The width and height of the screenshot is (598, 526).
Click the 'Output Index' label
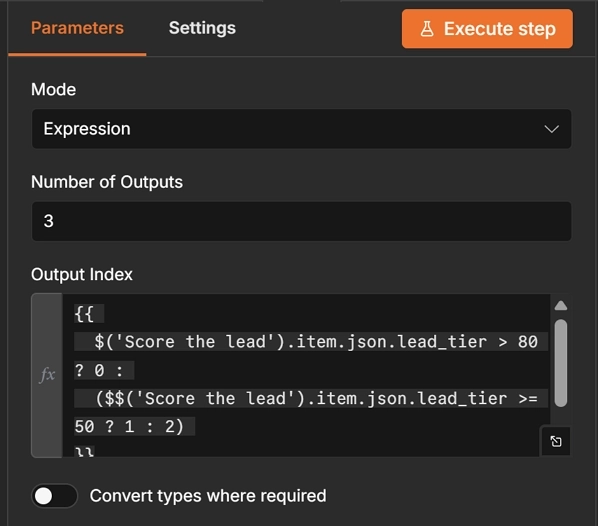[x=82, y=275]
